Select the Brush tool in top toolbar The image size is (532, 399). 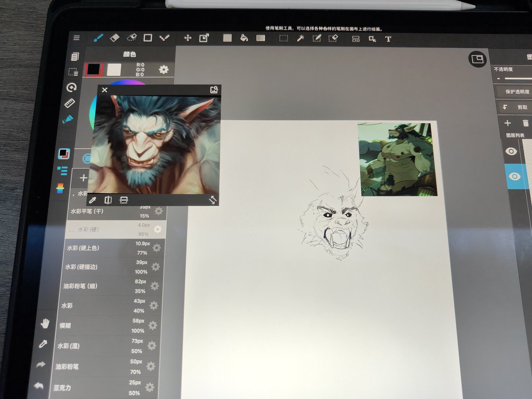[99, 38]
